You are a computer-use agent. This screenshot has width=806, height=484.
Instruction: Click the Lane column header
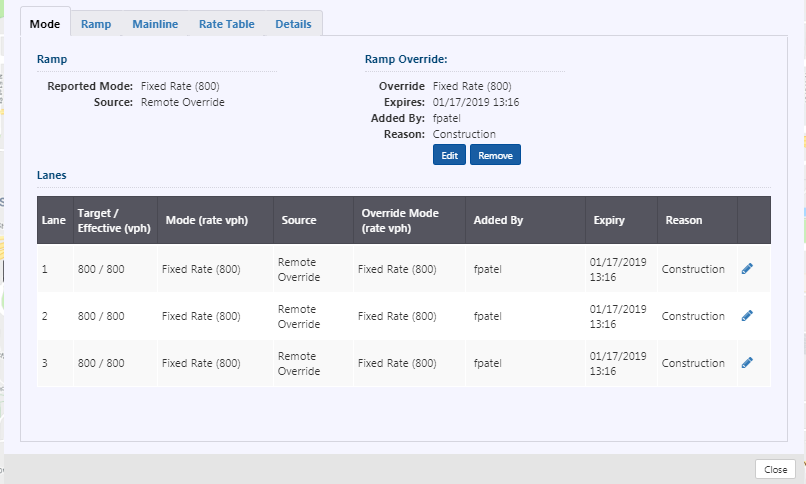click(x=55, y=220)
